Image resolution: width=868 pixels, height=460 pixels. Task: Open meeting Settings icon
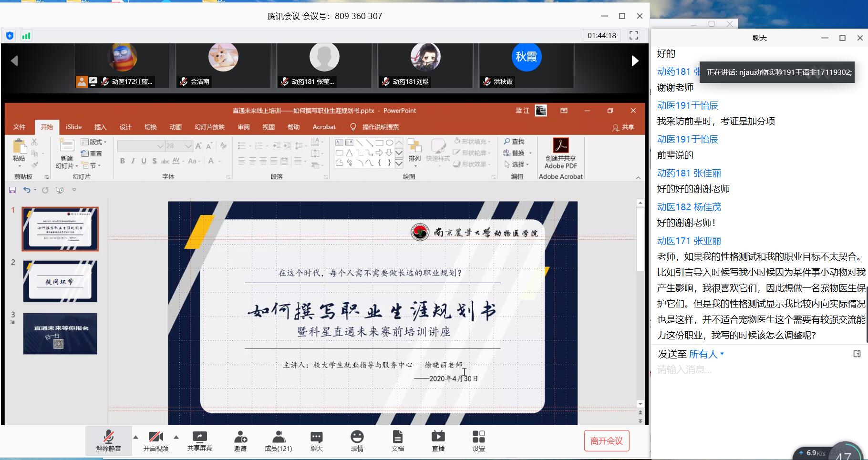(478, 440)
